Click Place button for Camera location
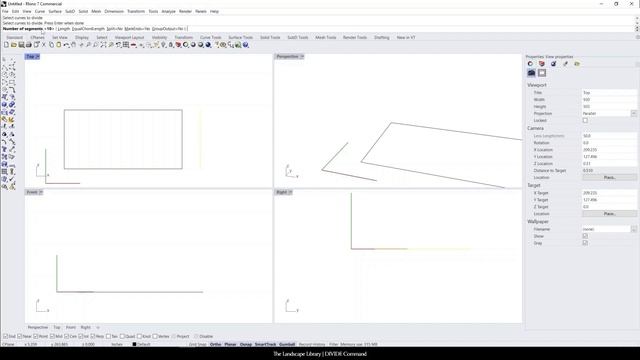 point(609,178)
